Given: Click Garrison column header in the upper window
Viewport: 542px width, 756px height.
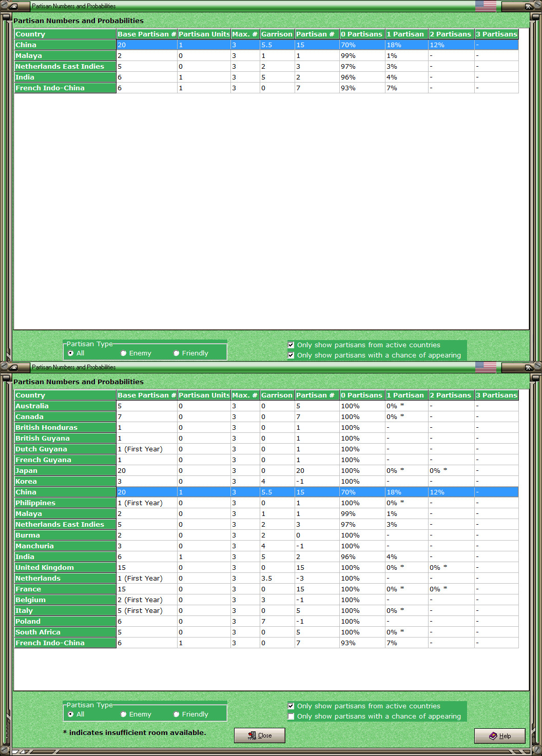Looking at the screenshot, I should pos(277,34).
